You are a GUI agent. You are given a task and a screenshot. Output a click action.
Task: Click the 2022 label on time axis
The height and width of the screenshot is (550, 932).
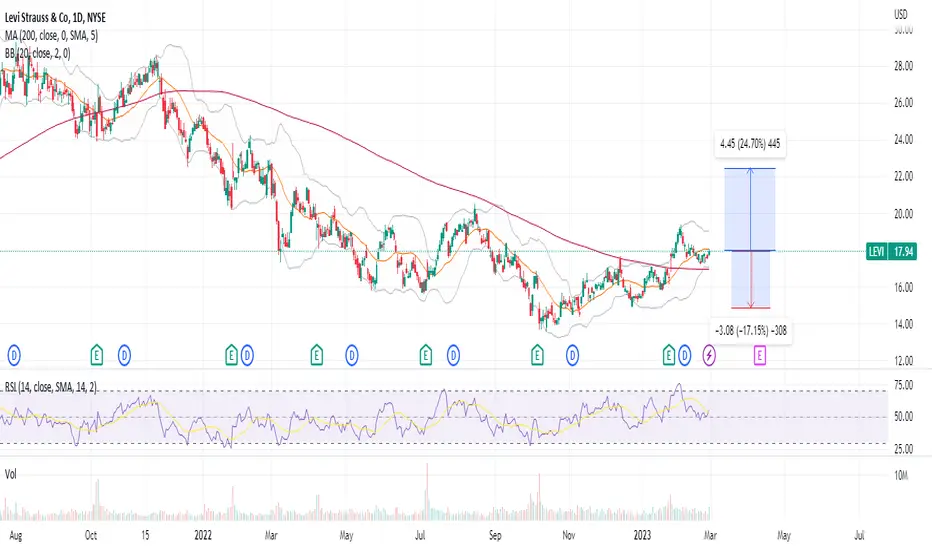pos(203,535)
